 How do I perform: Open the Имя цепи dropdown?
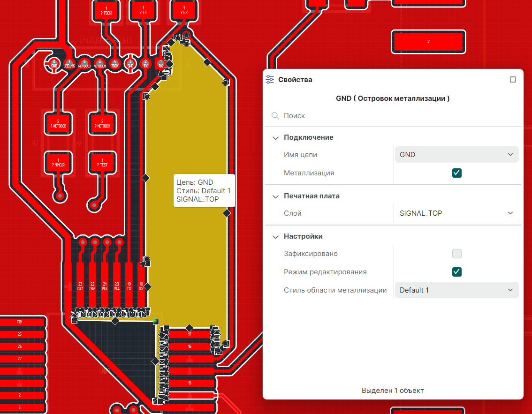tap(456, 154)
